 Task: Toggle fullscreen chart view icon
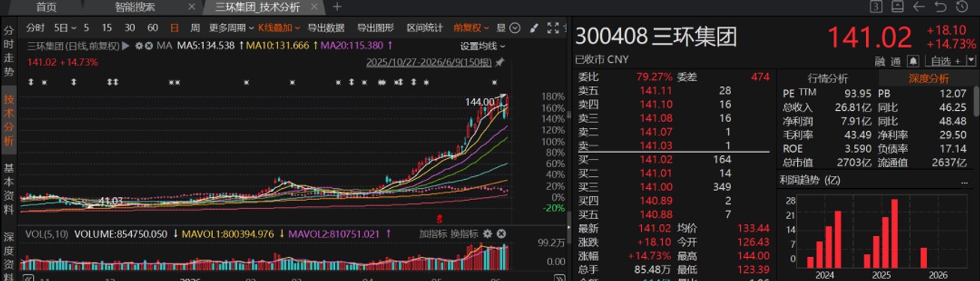click(x=553, y=28)
